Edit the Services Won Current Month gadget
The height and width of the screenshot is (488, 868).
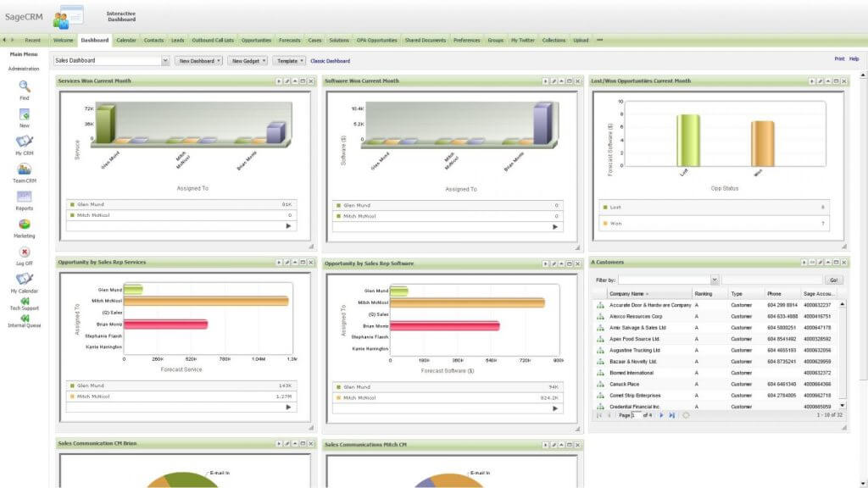[x=287, y=81]
